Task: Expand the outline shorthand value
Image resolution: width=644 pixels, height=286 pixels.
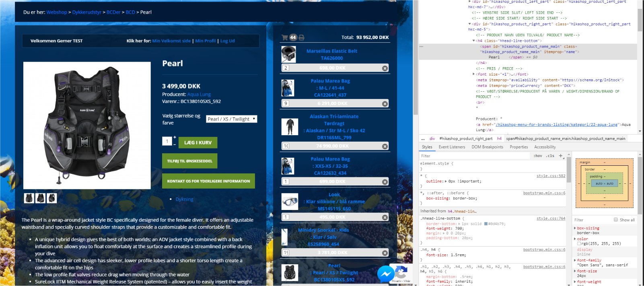Action: point(446,181)
